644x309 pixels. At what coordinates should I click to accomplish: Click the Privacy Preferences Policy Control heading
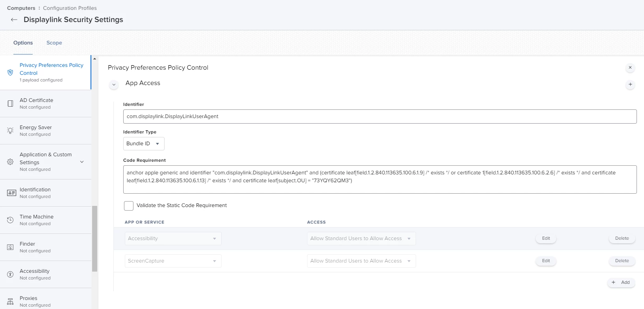click(158, 68)
